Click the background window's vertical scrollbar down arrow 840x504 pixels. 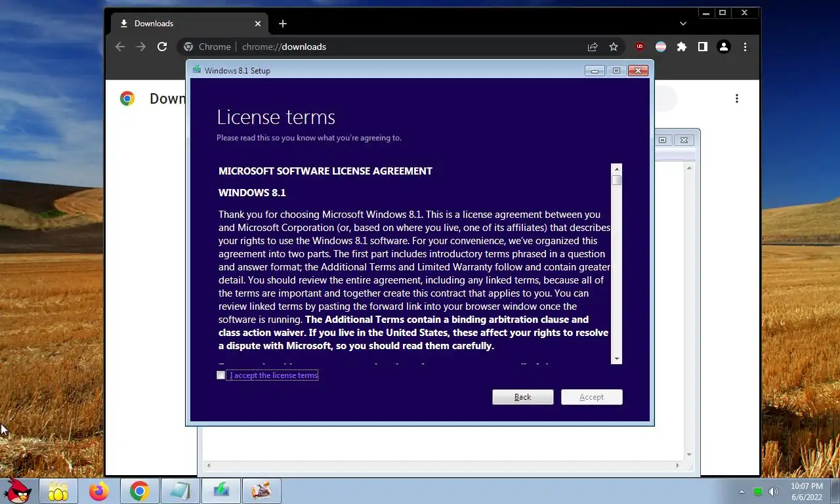pos(688,455)
